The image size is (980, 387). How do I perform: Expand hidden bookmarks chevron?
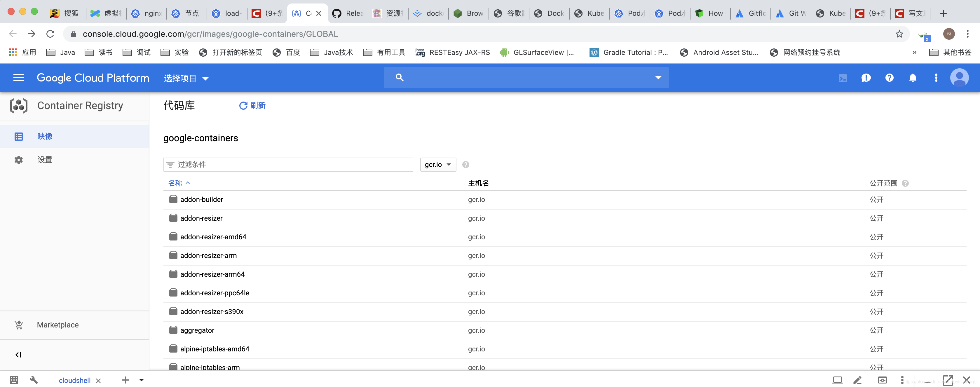point(914,53)
